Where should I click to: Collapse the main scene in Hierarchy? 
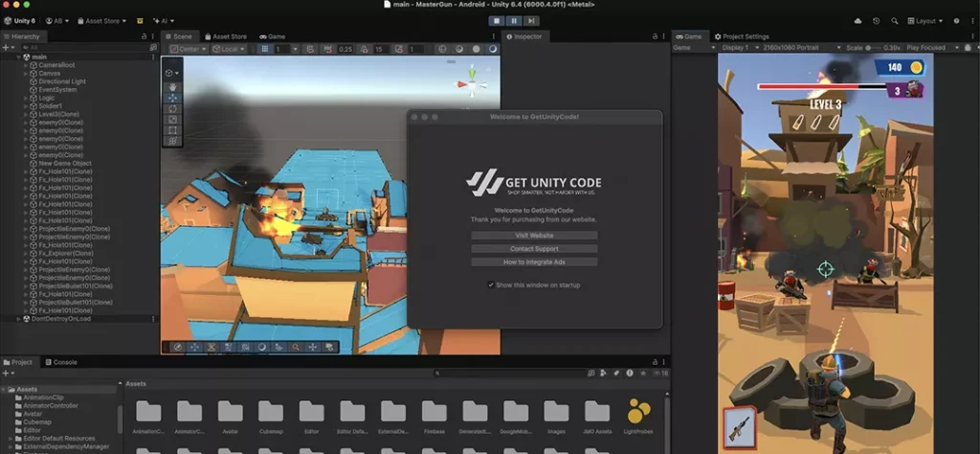pyautogui.click(x=18, y=57)
